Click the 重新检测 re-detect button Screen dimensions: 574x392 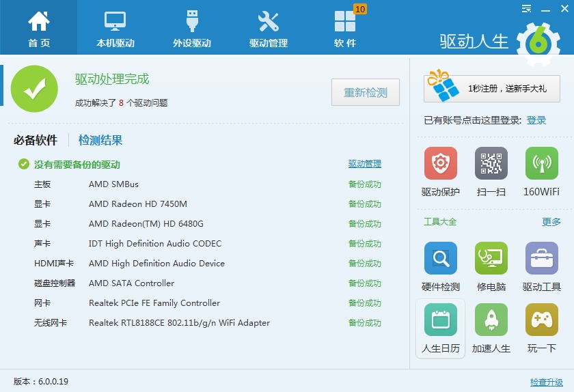pyautogui.click(x=366, y=92)
